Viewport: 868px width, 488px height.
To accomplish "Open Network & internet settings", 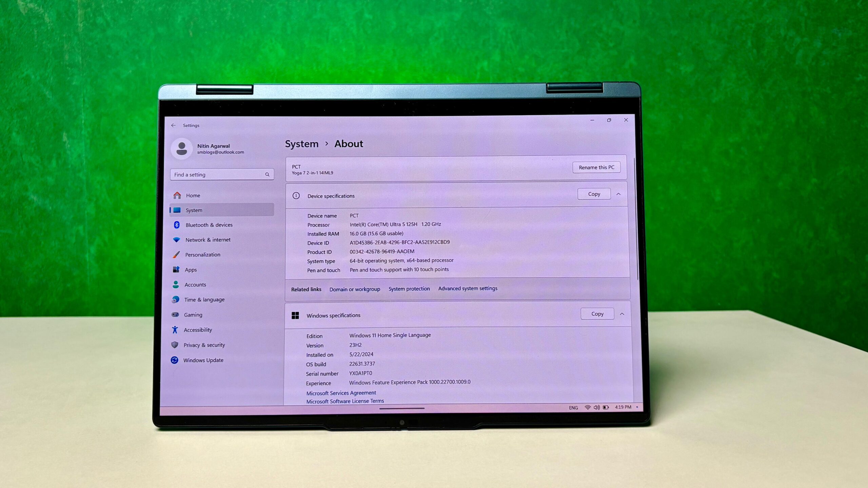I will [x=208, y=239].
